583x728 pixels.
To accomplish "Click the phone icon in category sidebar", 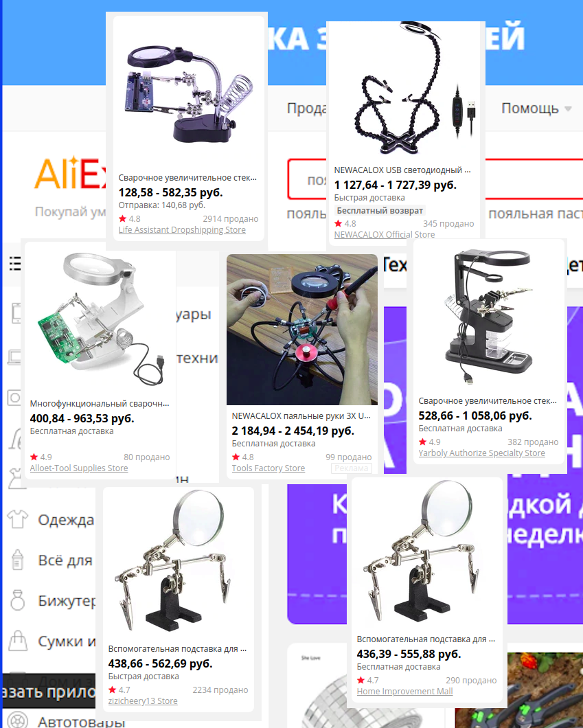I will tap(16, 313).
